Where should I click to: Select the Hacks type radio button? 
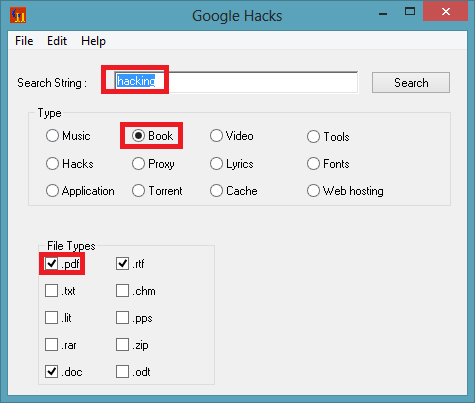[x=52, y=164]
